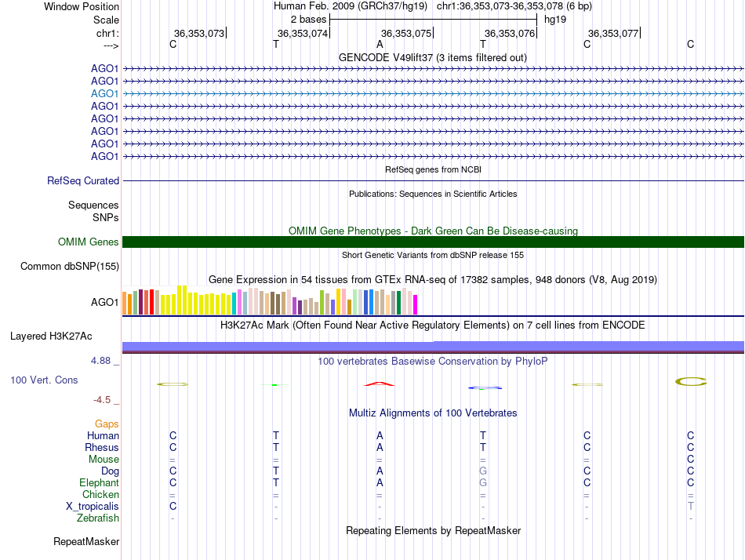The width and height of the screenshot is (745, 560).
Task: Open Gene Expression in 54 tissues title
Action: [433, 279]
